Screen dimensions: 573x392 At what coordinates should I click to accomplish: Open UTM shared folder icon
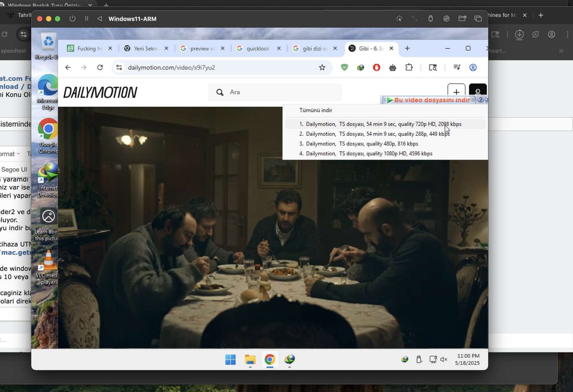tap(462, 19)
